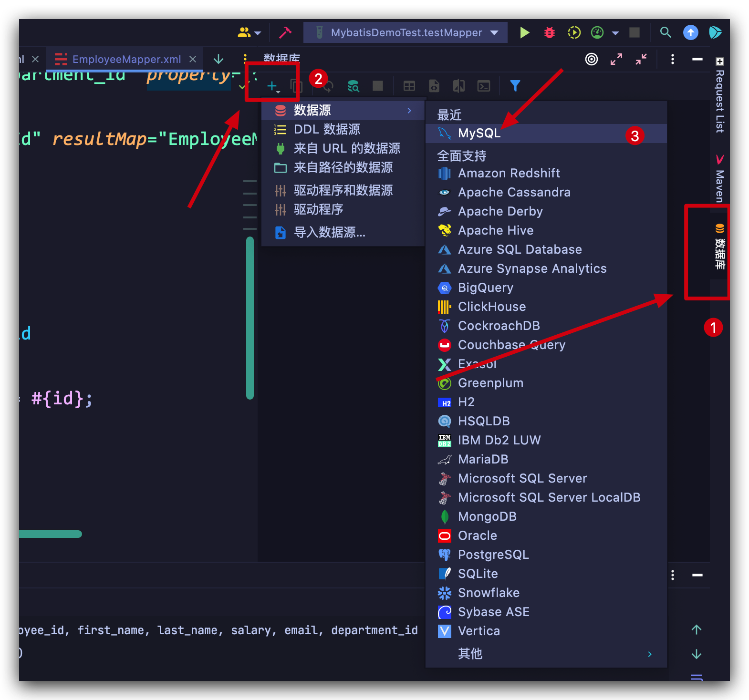The height and width of the screenshot is (700, 749).
Task: Toggle the 数据库 tool window on the right sidebar
Action: (x=719, y=247)
